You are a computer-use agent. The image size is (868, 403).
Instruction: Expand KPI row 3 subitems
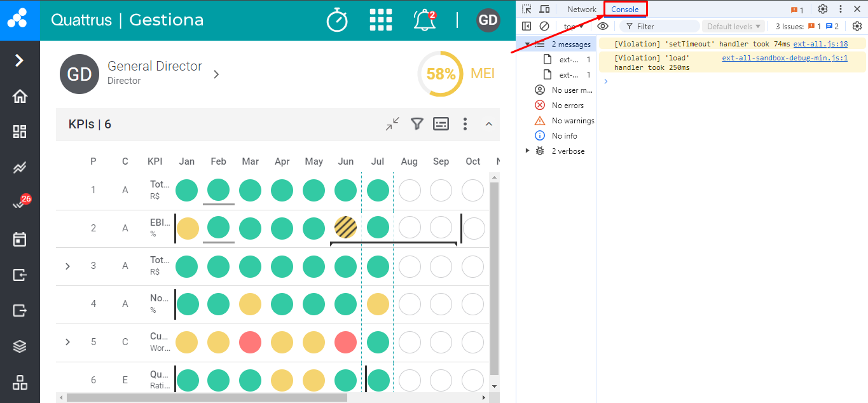68,266
